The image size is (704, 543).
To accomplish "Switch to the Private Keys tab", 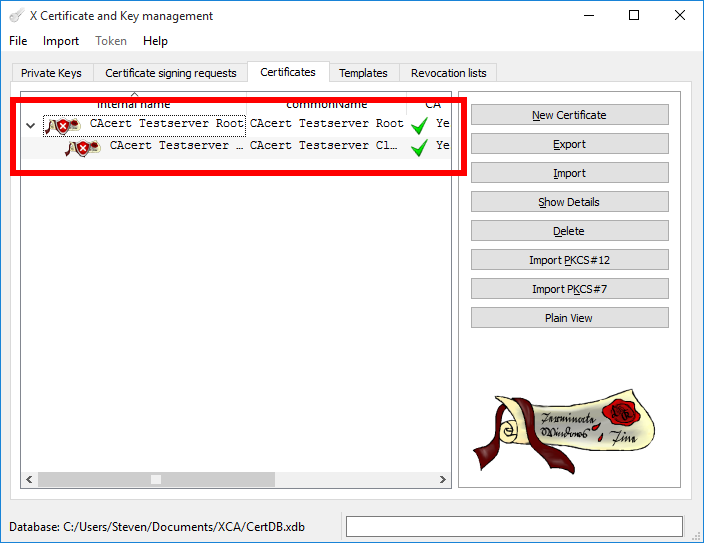I will tap(51, 73).
